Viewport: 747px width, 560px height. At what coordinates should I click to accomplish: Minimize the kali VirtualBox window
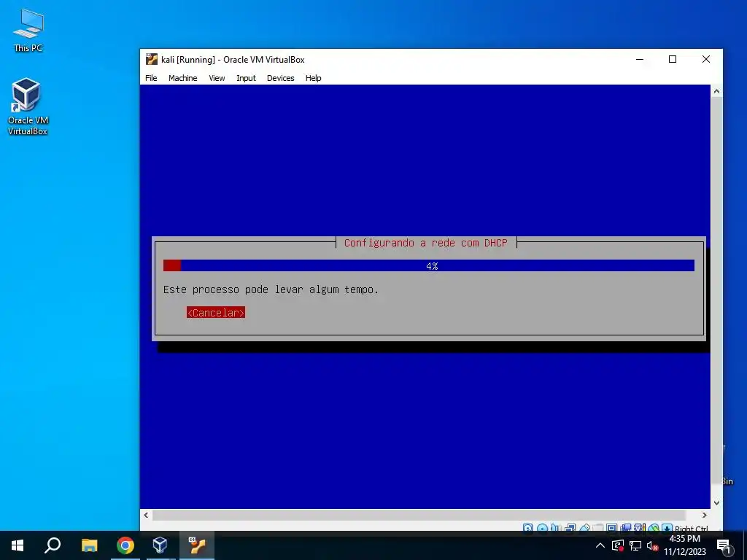640,59
